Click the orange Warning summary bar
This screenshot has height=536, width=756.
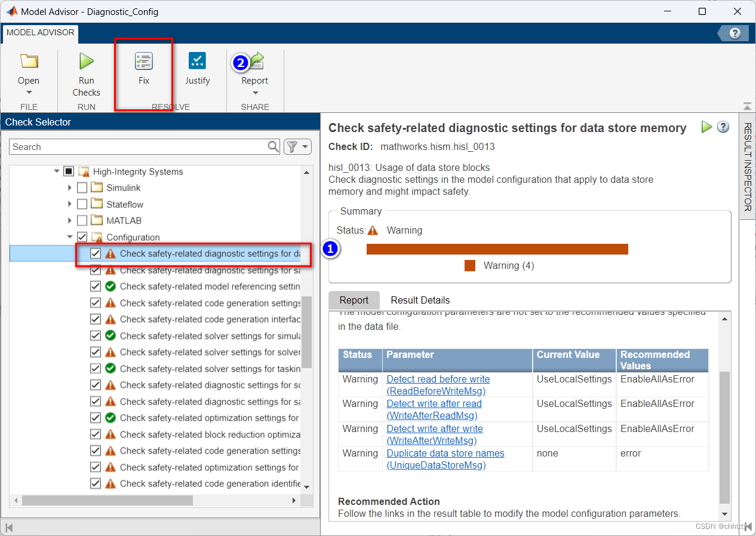(497, 249)
